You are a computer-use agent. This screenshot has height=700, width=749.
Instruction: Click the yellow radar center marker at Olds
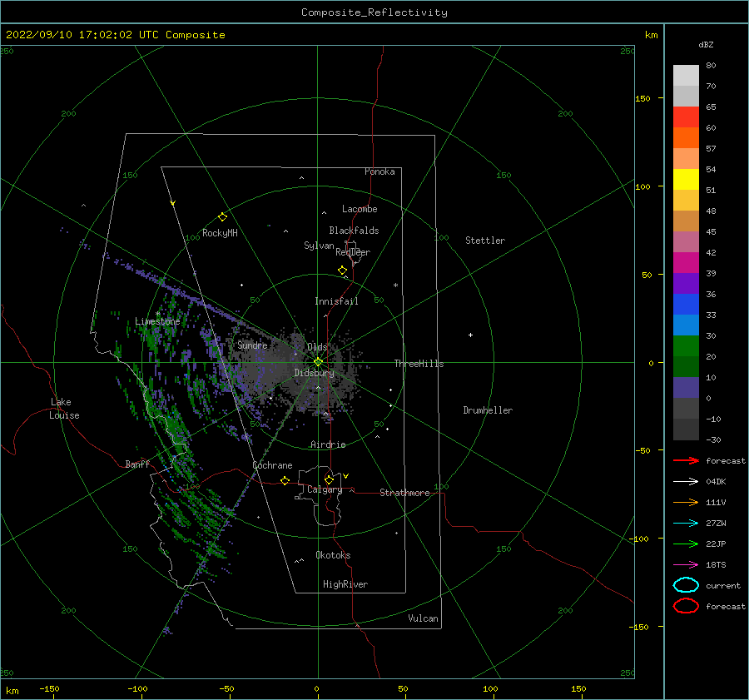click(318, 362)
